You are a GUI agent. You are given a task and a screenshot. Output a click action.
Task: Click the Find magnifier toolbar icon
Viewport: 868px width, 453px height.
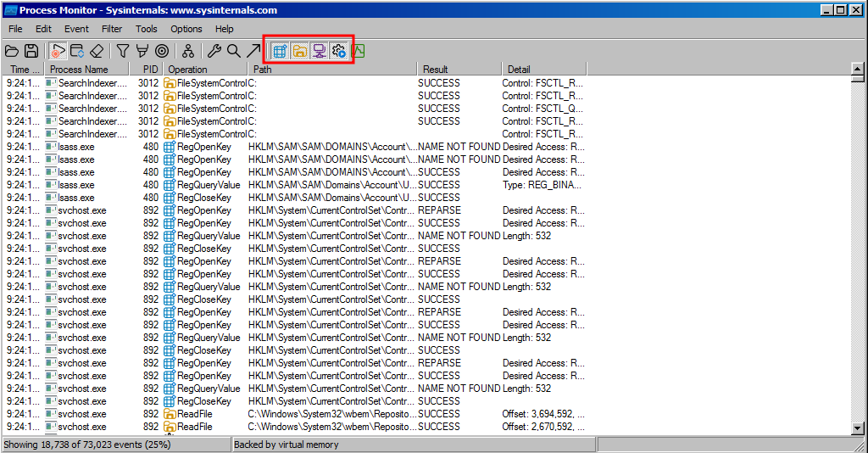234,51
